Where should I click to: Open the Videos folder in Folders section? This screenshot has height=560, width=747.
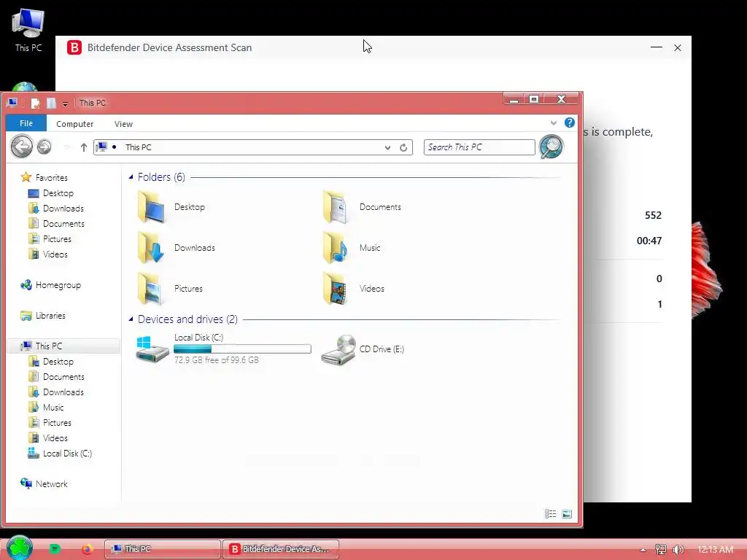tap(353, 289)
